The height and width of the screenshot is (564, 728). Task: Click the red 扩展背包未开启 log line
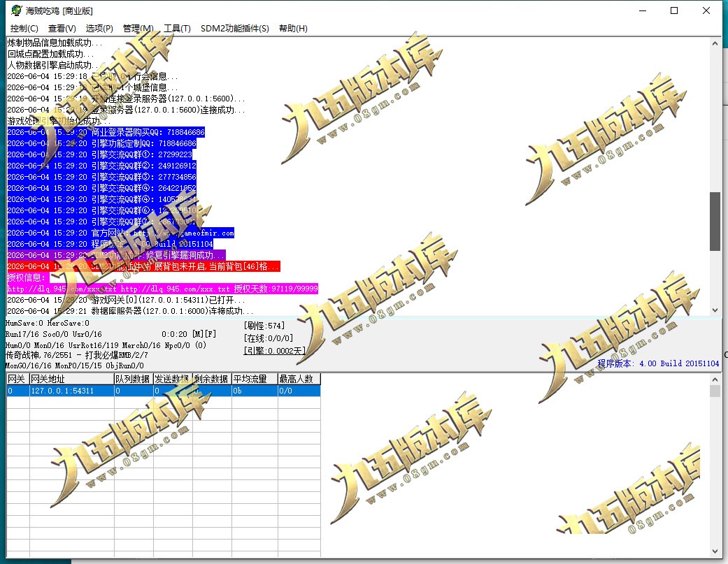pyautogui.click(x=144, y=266)
